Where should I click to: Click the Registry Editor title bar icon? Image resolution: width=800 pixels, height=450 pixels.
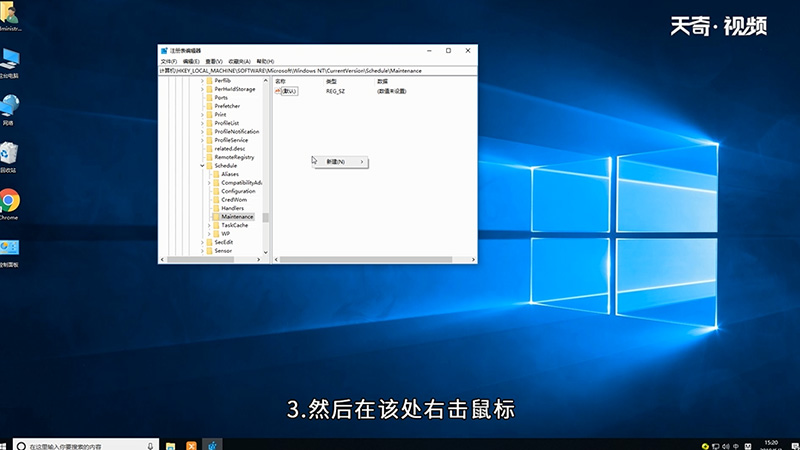click(x=164, y=51)
